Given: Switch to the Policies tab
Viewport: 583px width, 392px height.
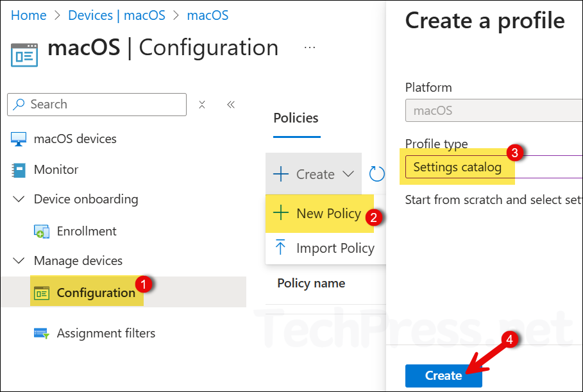Looking at the screenshot, I should [296, 118].
